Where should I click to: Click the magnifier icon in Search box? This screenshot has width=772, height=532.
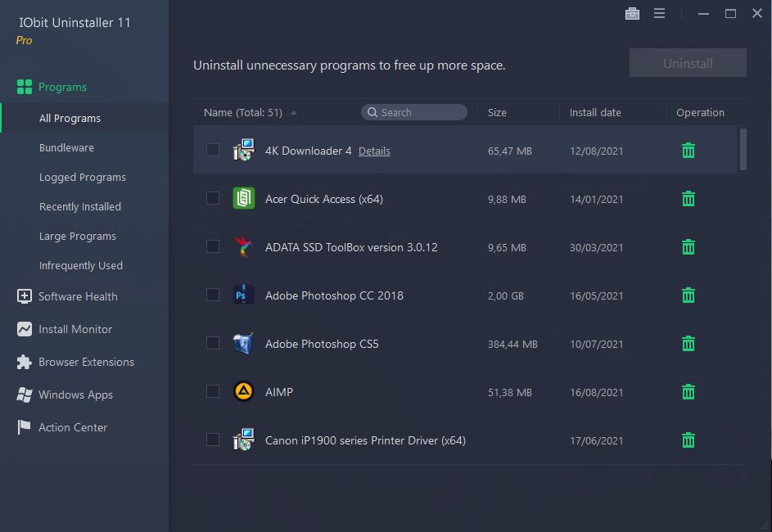click(372, 112)
